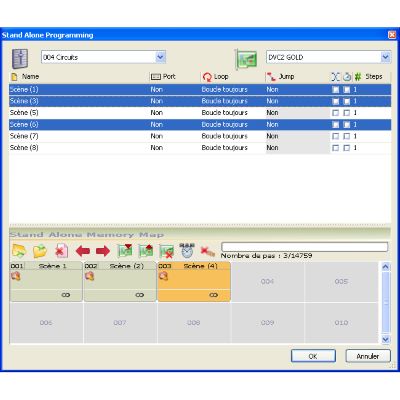Open the 004 Circuits dropdown
The height and width of the screenshot is (400, 400).
160,57
